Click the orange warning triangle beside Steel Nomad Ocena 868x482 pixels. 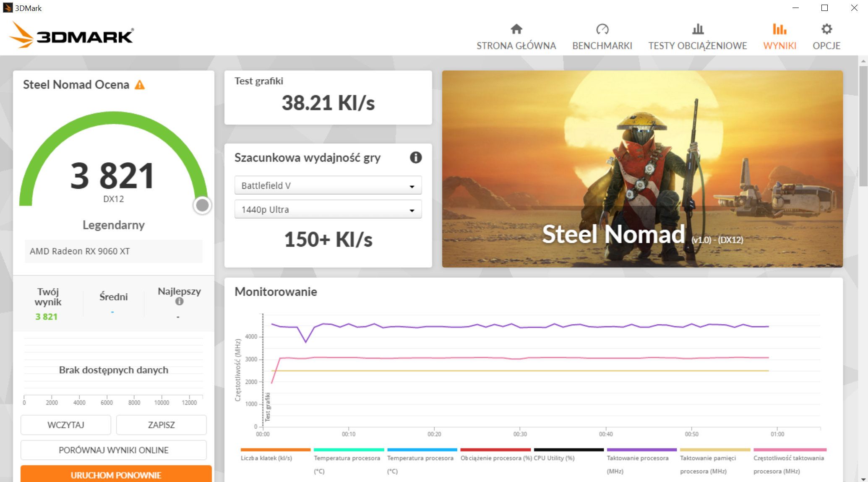[x=140, y=85]
